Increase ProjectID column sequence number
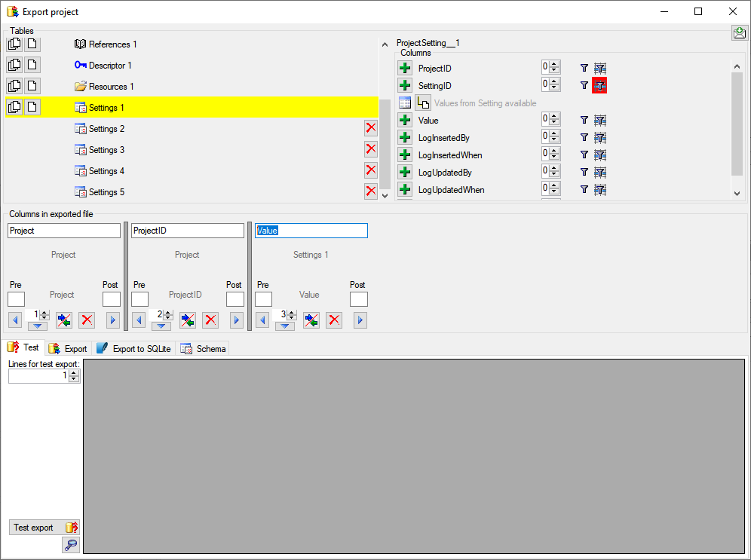 (168, 313)
